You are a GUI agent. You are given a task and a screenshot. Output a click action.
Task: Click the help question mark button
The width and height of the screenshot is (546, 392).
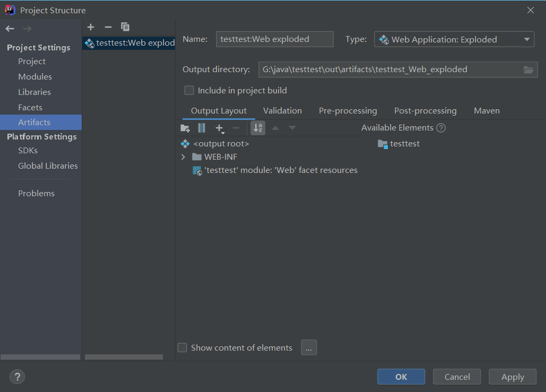[18, 377]
